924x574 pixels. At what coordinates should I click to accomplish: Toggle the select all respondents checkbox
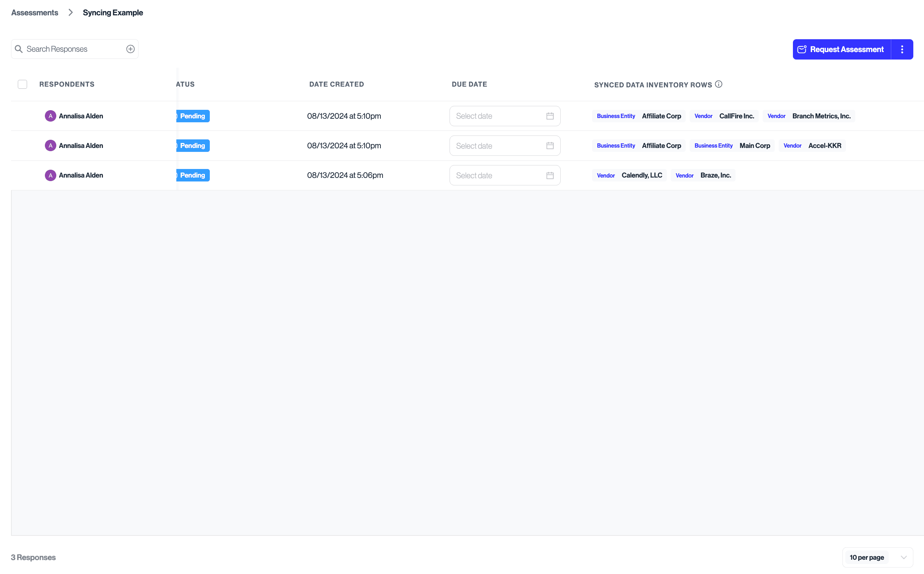click(22, 84)
